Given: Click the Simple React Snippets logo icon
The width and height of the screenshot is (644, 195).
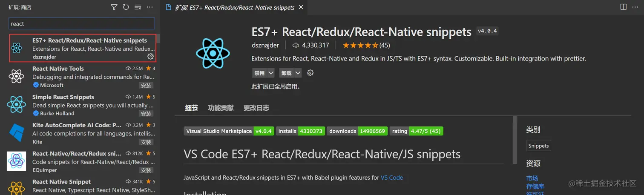Looking at the screenshot, I should click(x=16, y=104).
